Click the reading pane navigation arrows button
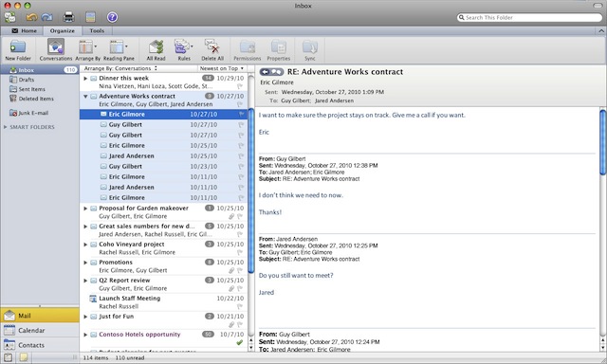The image size is (607, 364). click(271, 71)
